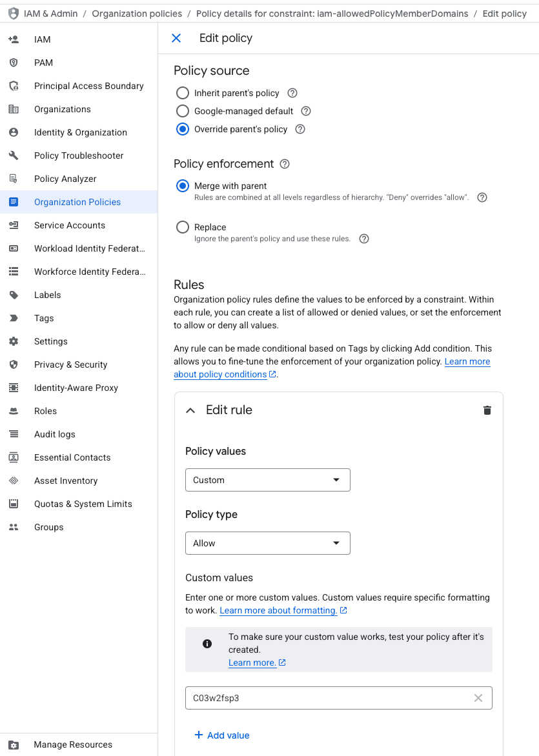Navigate to Organization policies breadcrumb
The image size is (539, 756).
[137, 13]
